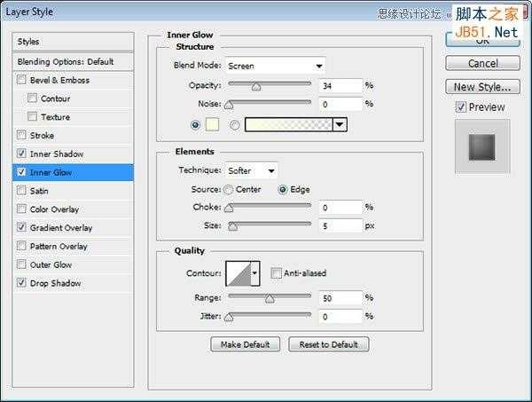532x402 pixels.
Task: Open the Contour curve thumbnail picker
Action: click(239, 273)
